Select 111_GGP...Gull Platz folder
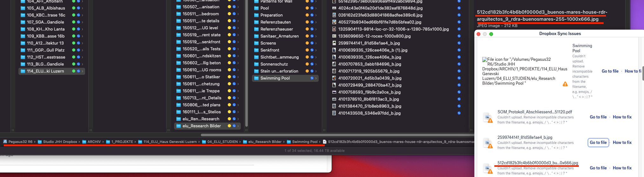The image size is (644, 177). [x=51, y=50]
